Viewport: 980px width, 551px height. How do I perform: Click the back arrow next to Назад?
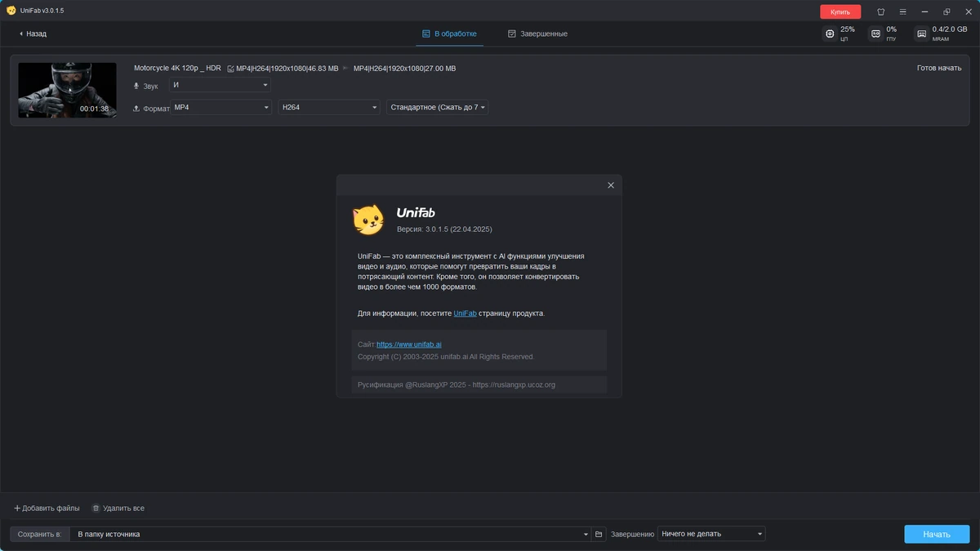click(20, 34)
